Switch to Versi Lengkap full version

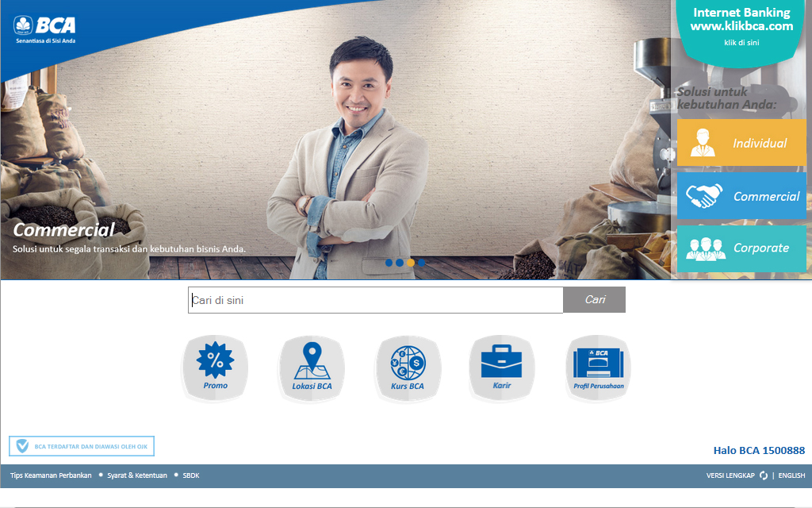730,475
